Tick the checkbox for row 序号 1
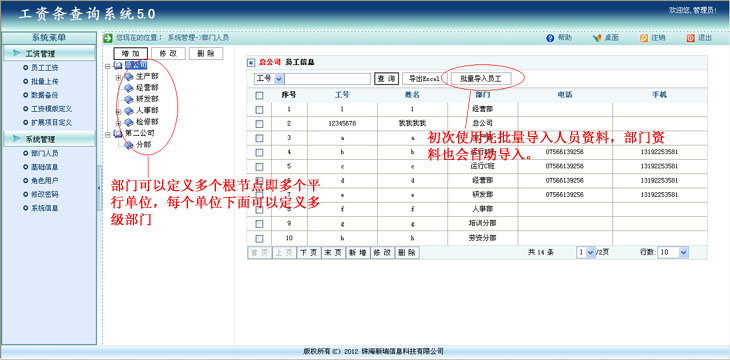This screenshot has height=360, width=730. click(260, 110)
